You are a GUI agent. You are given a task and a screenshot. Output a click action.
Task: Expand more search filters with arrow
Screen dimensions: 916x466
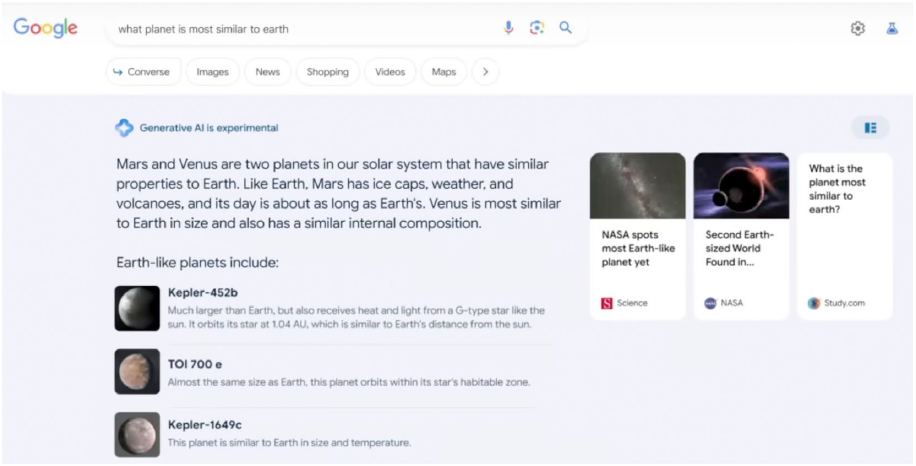tap(485, 72)
